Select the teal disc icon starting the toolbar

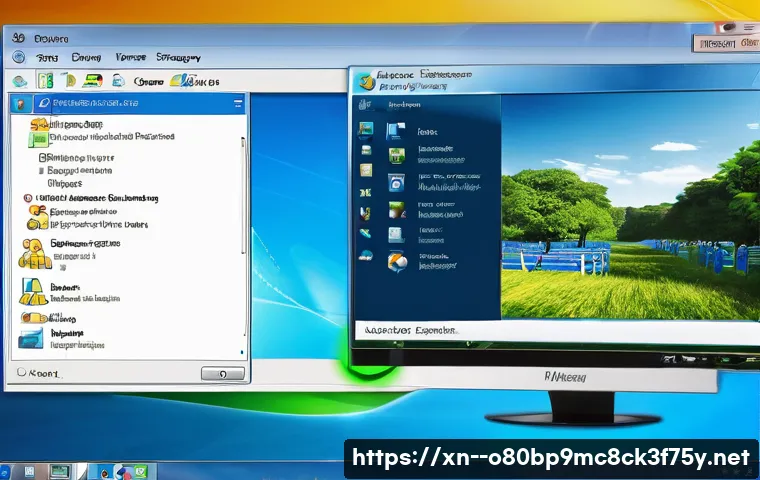tap(19, 81)
